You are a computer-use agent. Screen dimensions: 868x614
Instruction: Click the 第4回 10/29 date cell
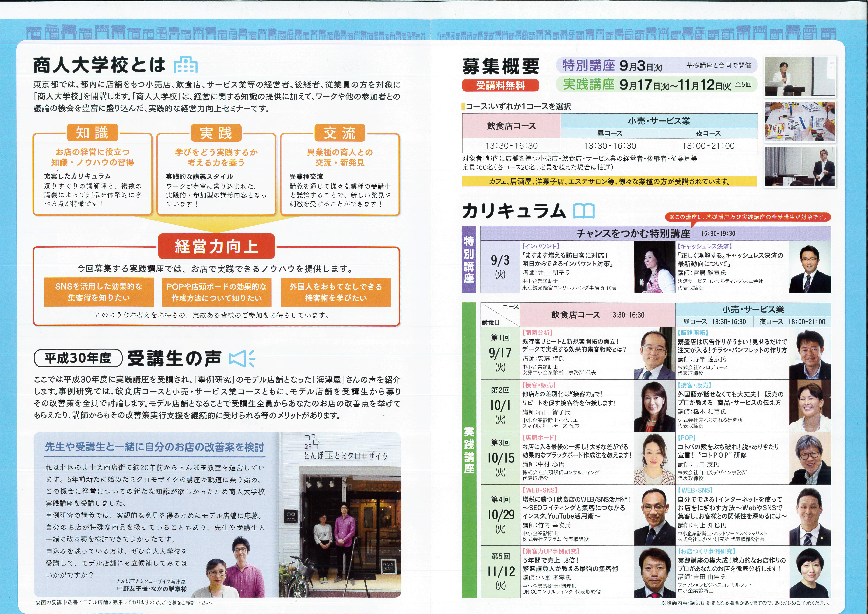(x=500, y=515)
